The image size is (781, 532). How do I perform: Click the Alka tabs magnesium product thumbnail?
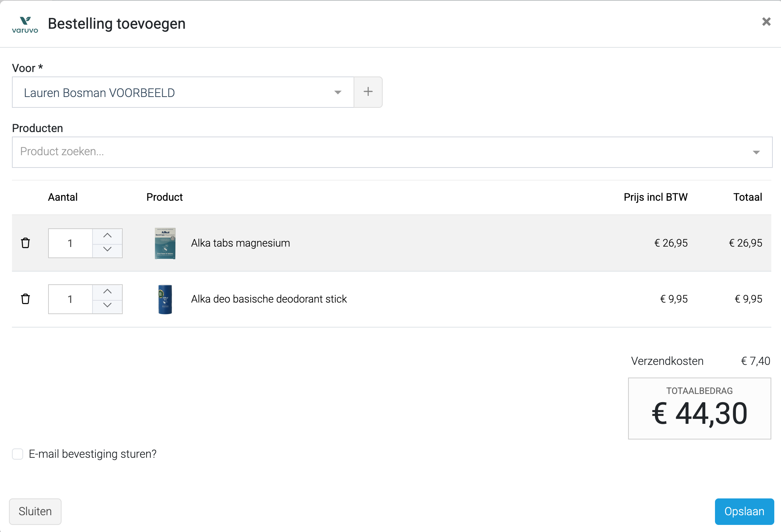(x=165, y=243)
